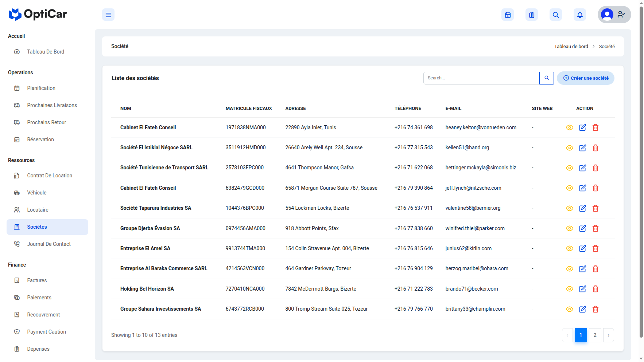Select current page 1 pagination button
The width and height of the screenshot is (644, 362).
[x=581, y=335]
